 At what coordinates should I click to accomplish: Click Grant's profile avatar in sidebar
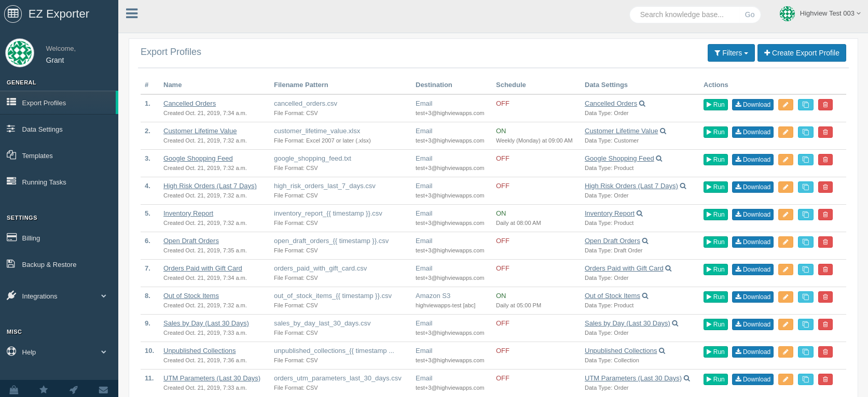click(x=20, y=53)
